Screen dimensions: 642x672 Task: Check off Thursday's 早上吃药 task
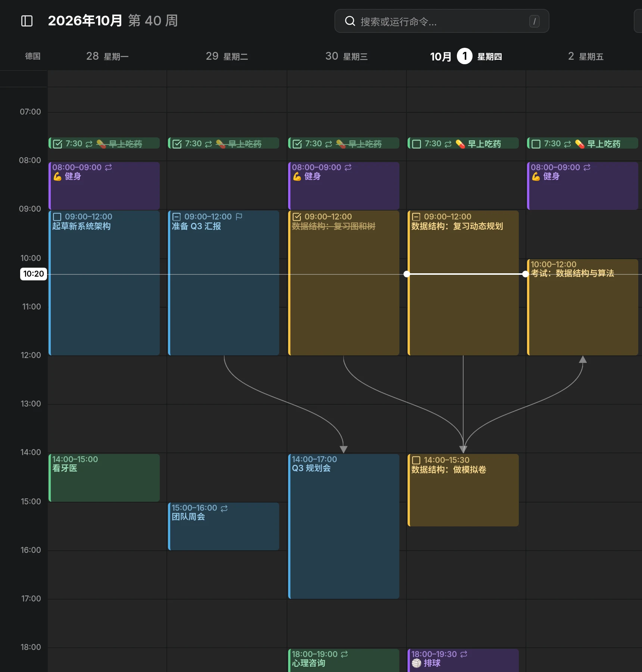(417, 144)
